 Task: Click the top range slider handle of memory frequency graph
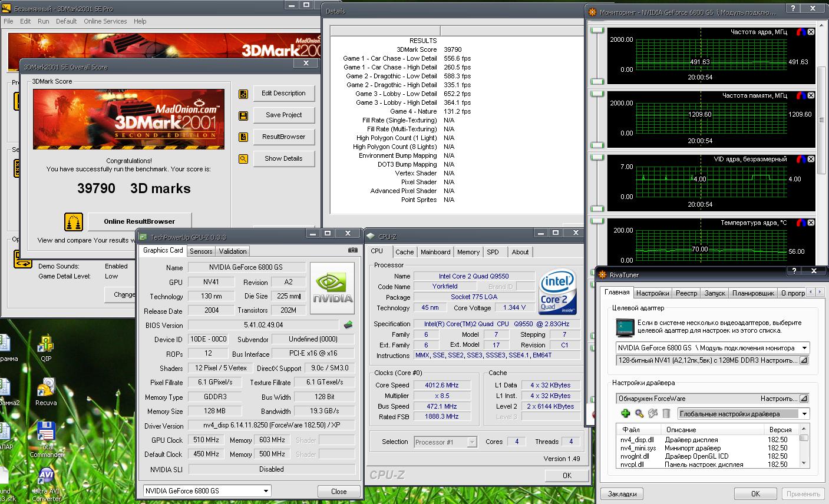pos(598,94)
